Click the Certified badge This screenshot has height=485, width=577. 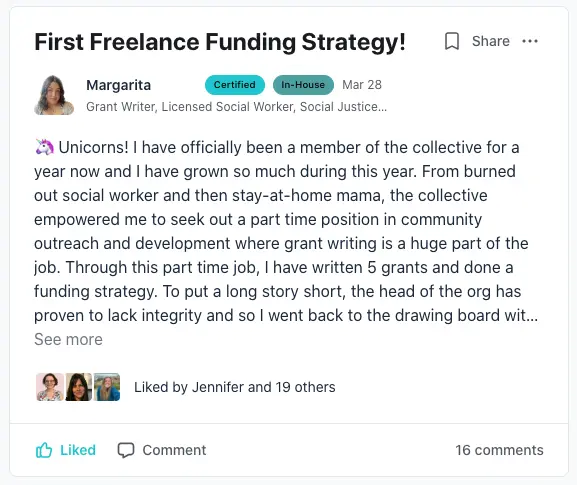pyautogui.click(x=235, y=85)
